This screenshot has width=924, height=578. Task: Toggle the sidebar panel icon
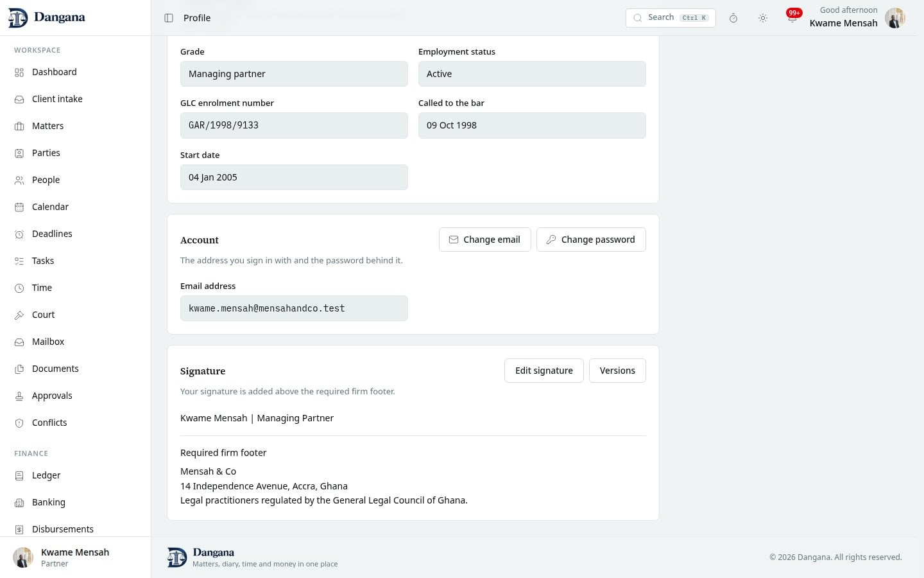coord(169,18)
